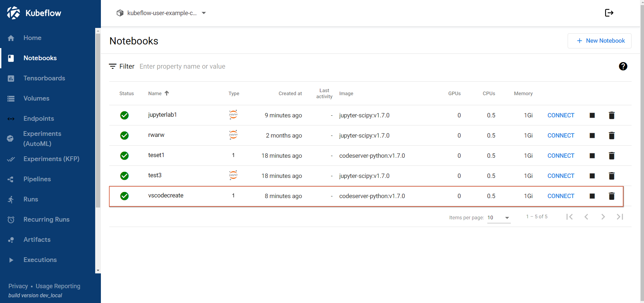Connect to teset1 notebook
Viewport: 644px width, 303px height.
561,156
